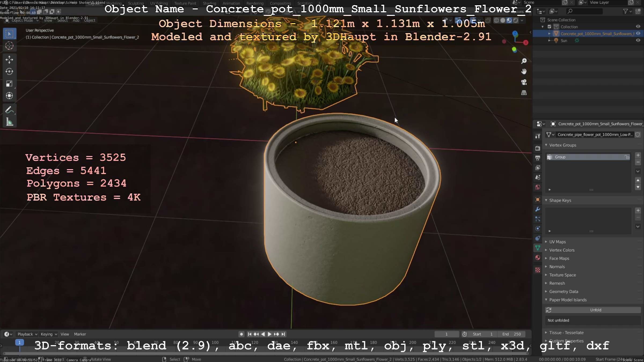Choose the Rotate tool in toolbar
Screen dimensions: 644x362
pos(9,71)
